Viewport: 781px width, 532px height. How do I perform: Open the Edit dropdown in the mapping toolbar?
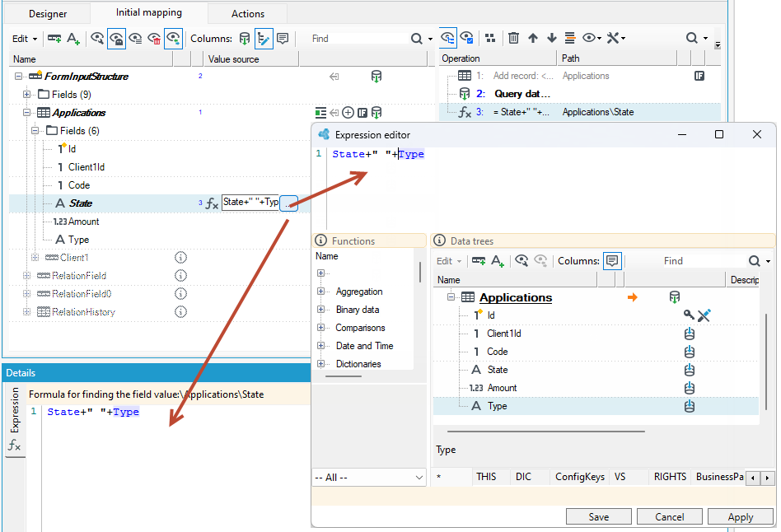pyautogui.click(x=25, y=39)
